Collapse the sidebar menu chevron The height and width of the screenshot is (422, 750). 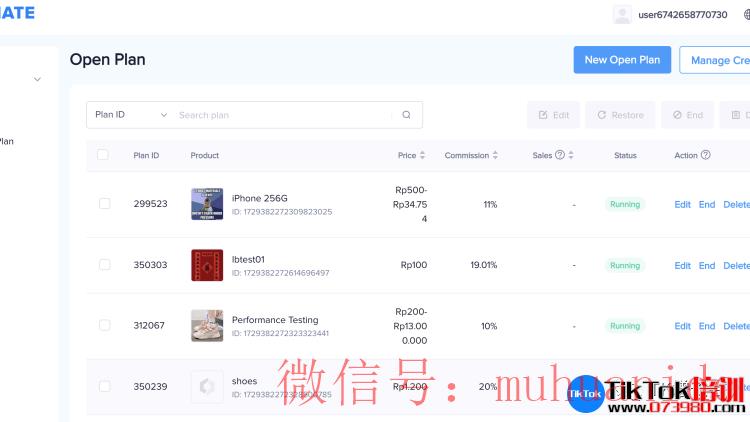[x=37, y=79]
